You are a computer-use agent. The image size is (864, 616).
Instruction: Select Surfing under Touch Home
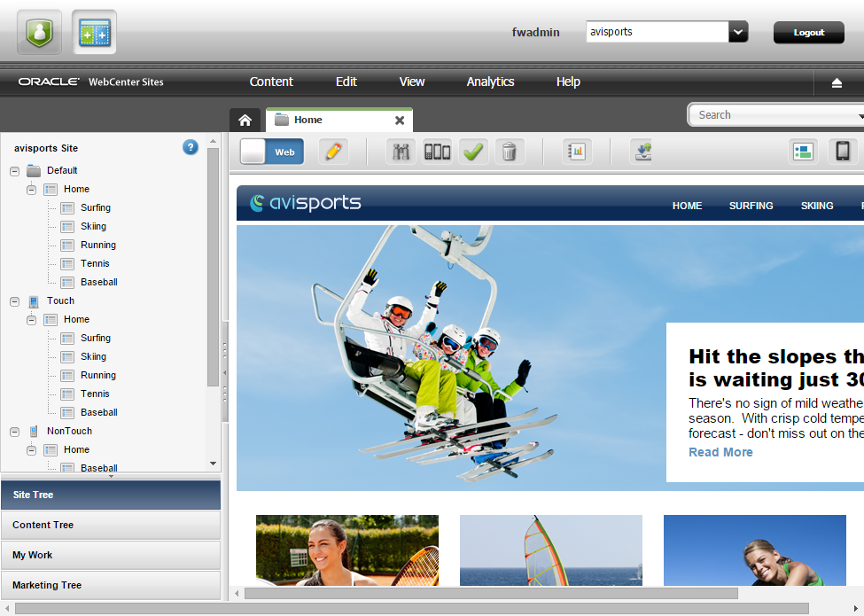point(96,338)
